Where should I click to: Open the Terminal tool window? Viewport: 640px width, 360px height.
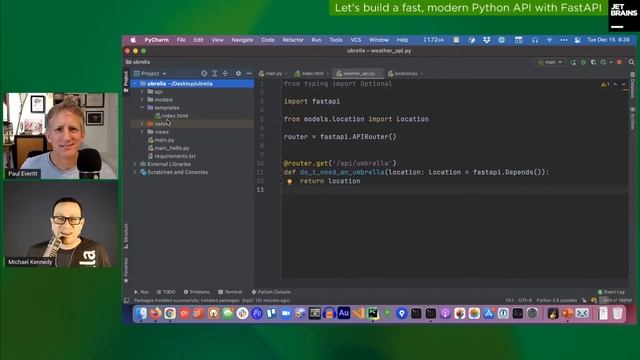[x=230, y=292]
